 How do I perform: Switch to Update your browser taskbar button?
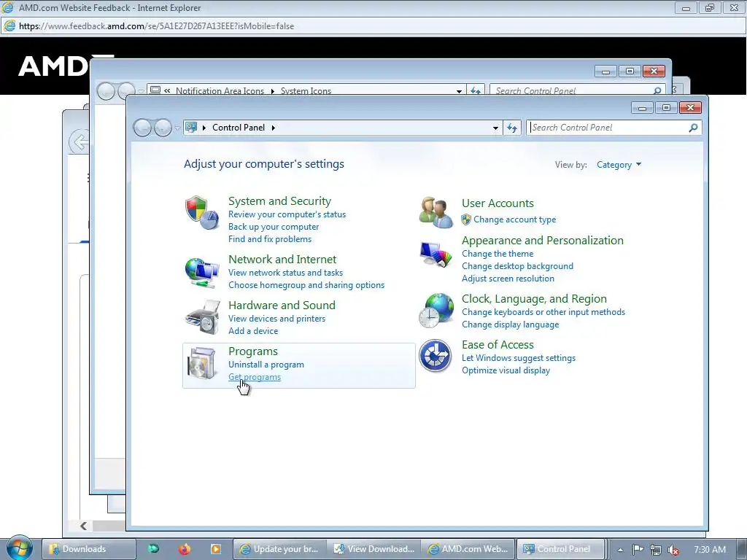279,549
